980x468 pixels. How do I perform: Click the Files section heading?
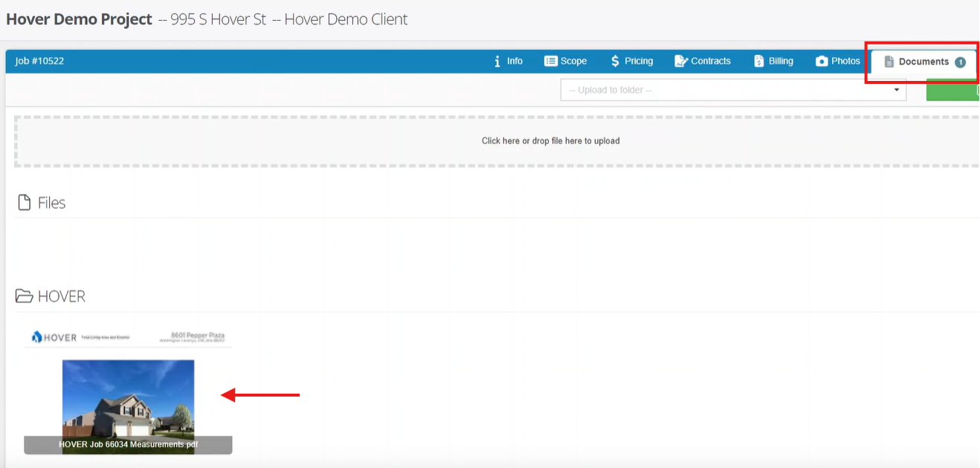51,203
